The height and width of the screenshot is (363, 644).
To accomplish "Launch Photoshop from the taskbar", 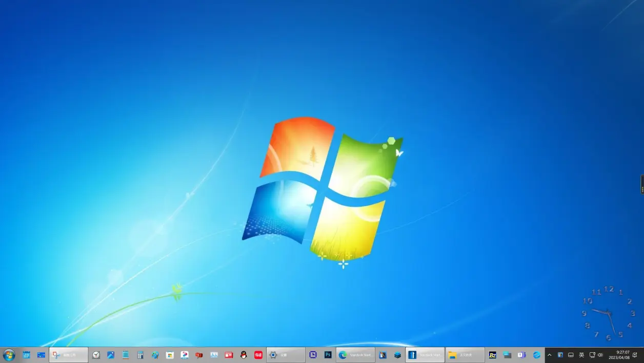I will click(x=328, y=355).
